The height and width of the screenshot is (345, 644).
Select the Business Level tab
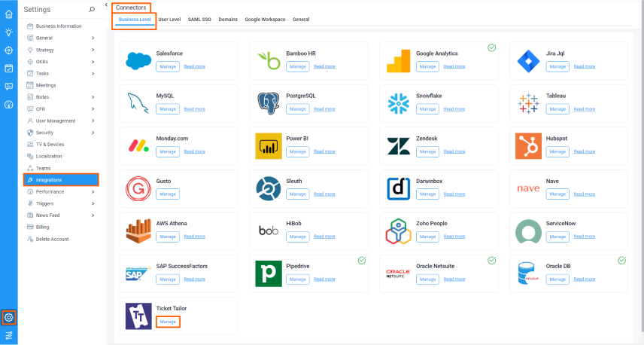tap(135, 20)
